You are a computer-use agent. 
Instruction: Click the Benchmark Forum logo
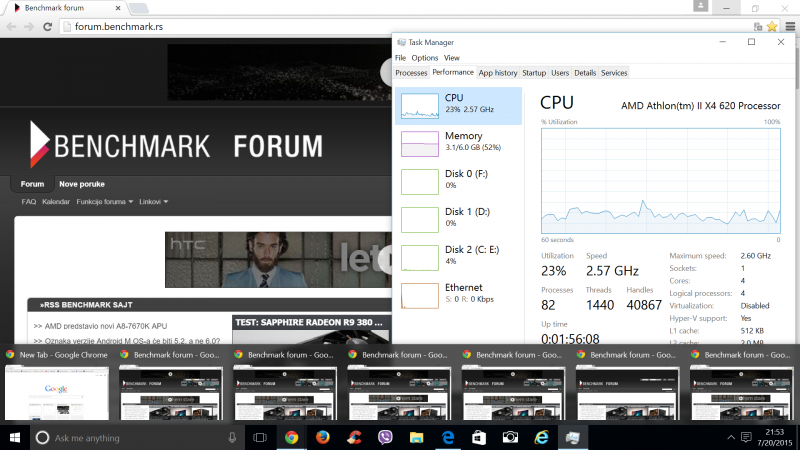[x=176, y=145]
